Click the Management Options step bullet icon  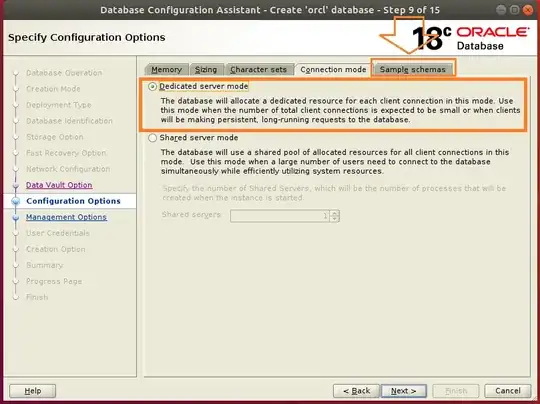point(15,217)
